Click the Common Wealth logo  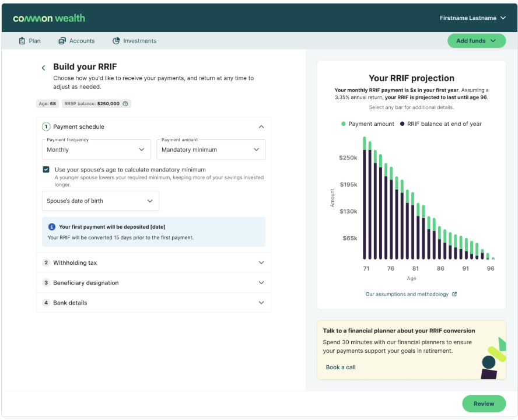[49, 18]
